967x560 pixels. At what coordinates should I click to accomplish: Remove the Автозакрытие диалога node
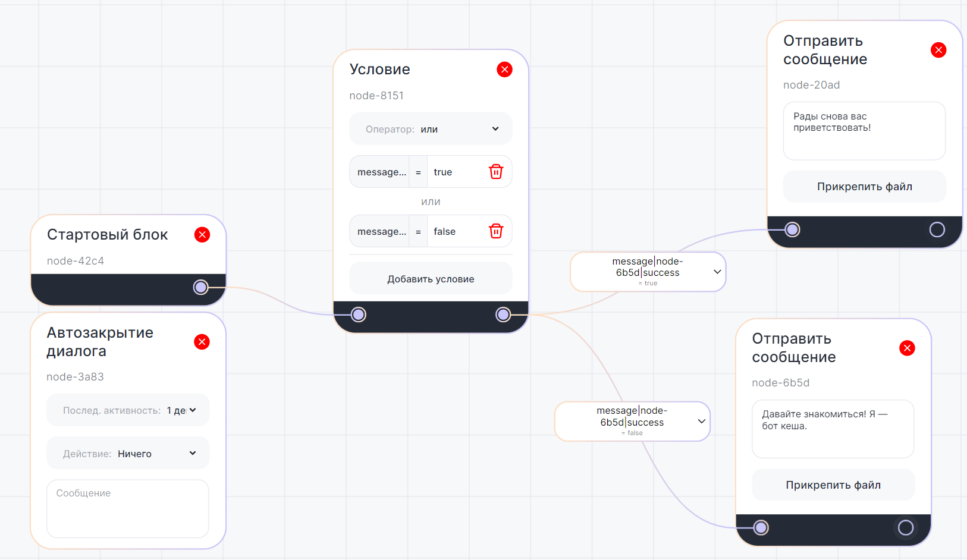pyautogui.click(x=202, y=342)
